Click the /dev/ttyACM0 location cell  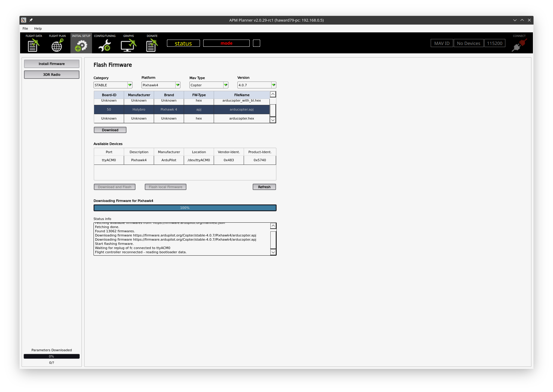[x=199, y=160]
